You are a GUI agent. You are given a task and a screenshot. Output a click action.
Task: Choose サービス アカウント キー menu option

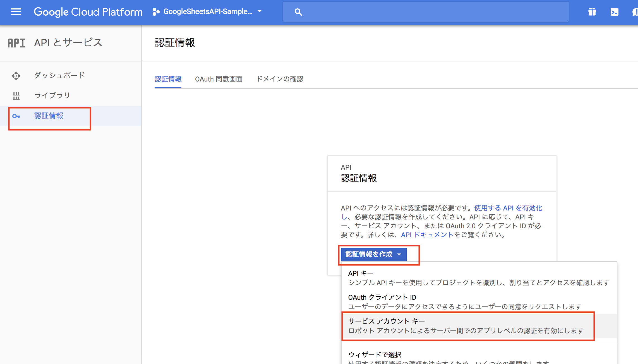(x=479, y=326)
